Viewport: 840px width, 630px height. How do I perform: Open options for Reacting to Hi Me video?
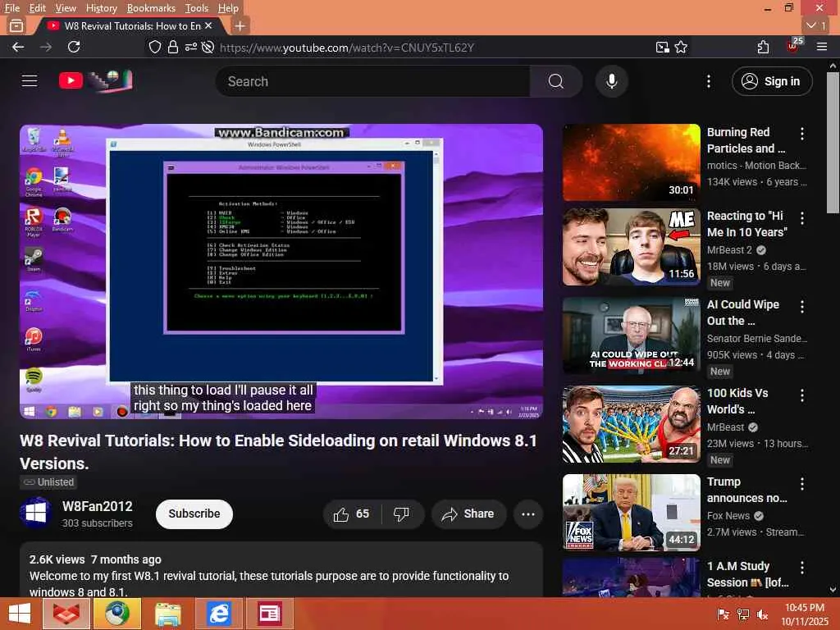click(802, 218)
